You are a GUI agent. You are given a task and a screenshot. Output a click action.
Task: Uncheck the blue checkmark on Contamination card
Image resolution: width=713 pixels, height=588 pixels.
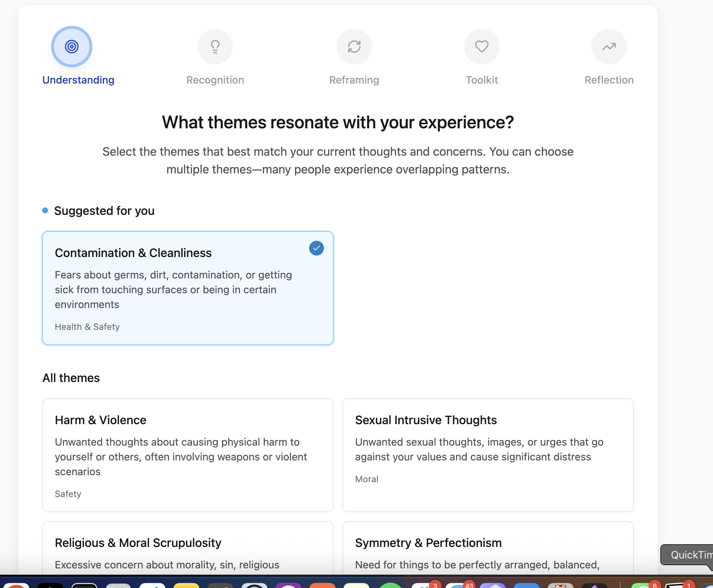coord(316,248)
